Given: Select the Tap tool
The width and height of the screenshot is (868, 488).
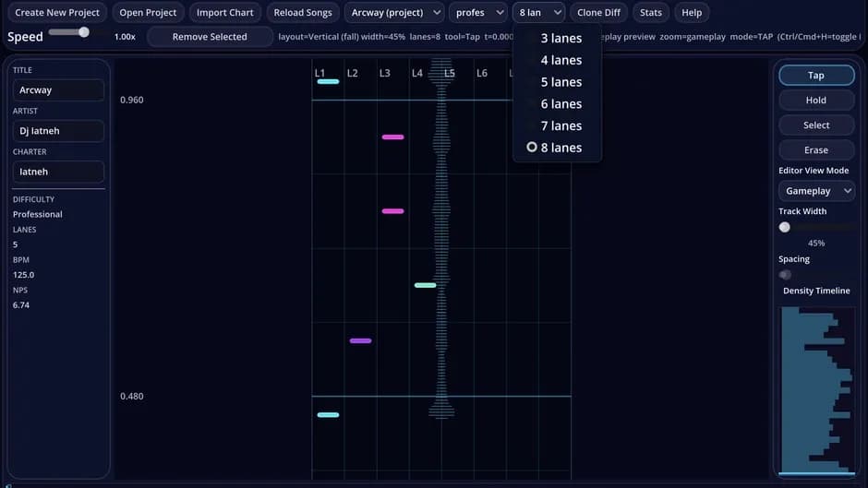Looking at the screenshot, I should click(x=816, y=76).
